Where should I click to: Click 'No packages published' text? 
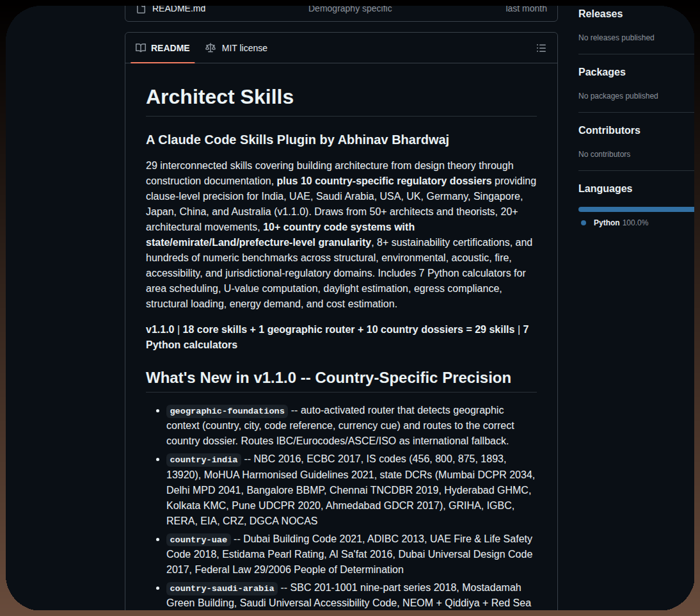pos(618,96)
